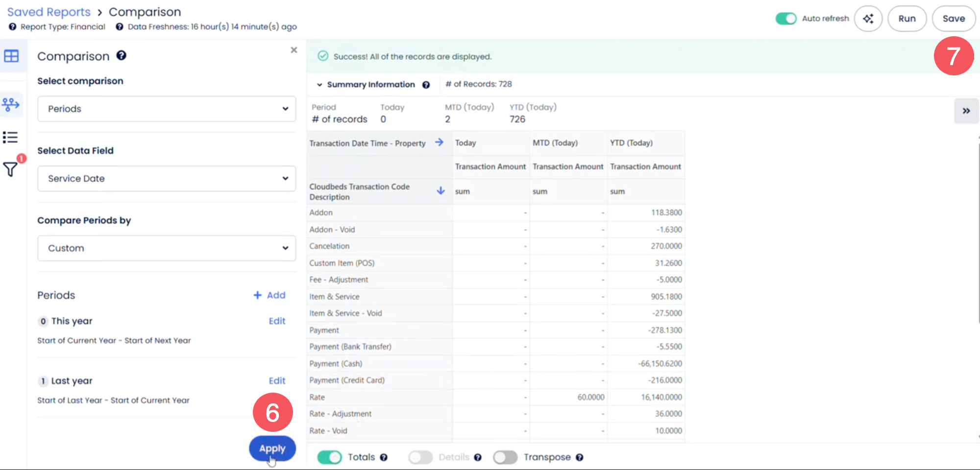The image size is (980, 470).
Task: Open the Select comparison Periods dropdown
Action: coord(167,109)
